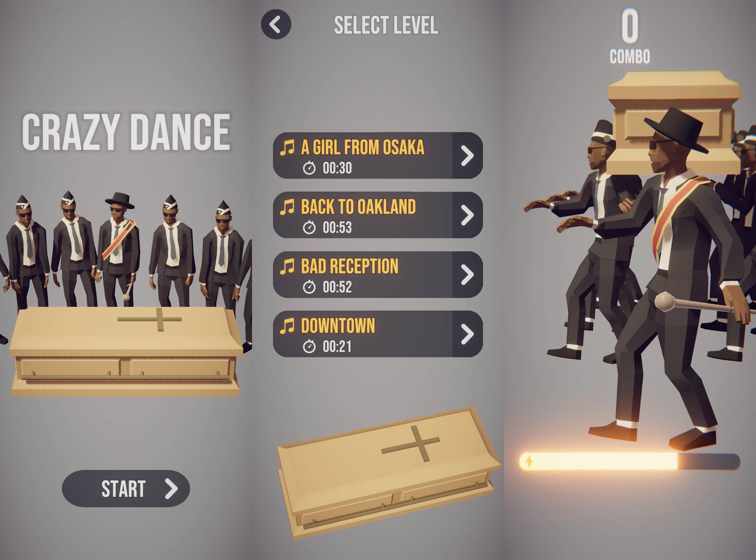Click the lightning bolt energy icon
Screen dimensions: 756x560
coord(529,461)
